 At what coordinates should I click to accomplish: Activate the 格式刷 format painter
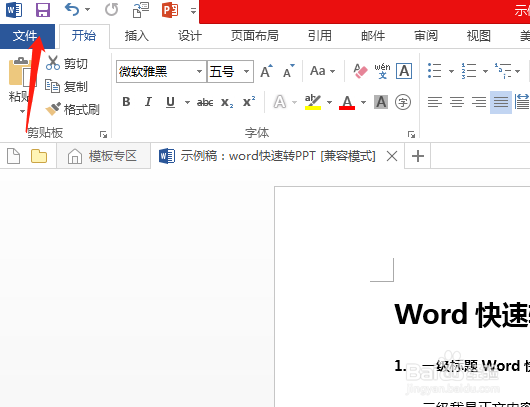click(72, 109)
